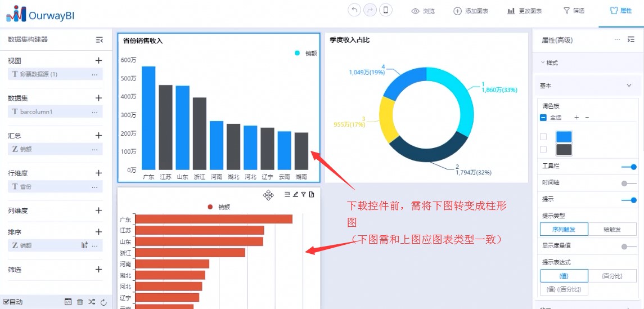Click the shuffle swap icon
This screenshot has width=644, height=309.
click(92, 302)
